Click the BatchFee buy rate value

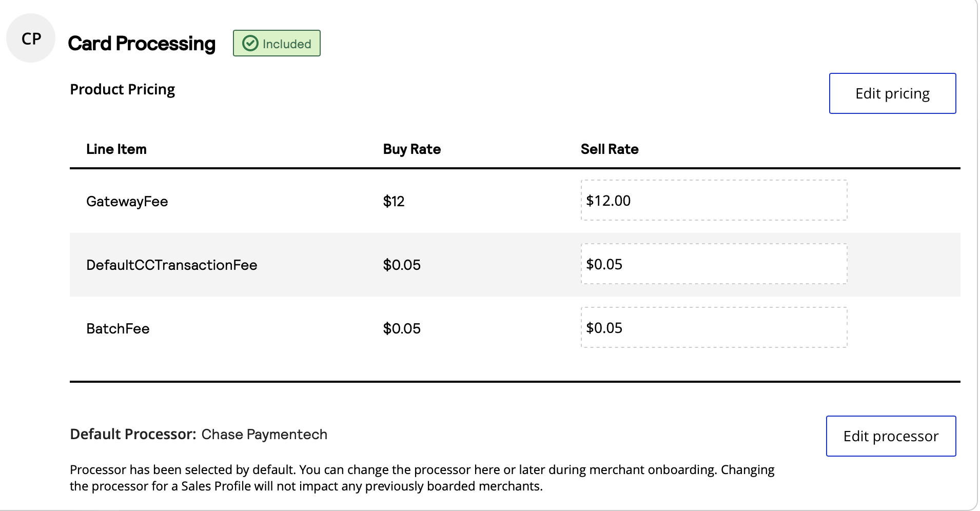tap(401, 328)
